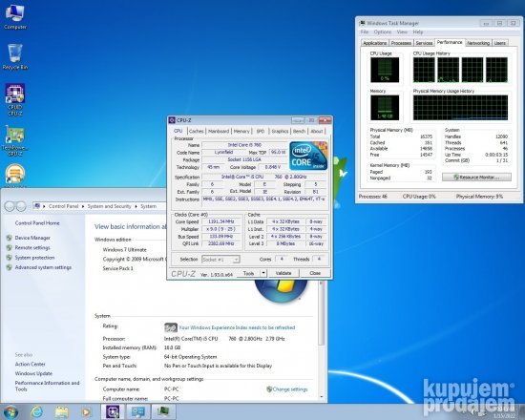
Task: Click the CPU Usage meter graph
Action: (x=385, y=70)
